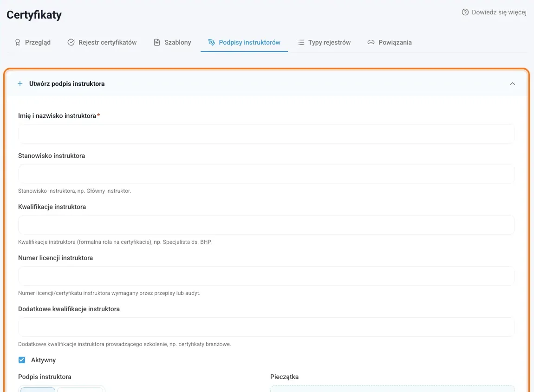
Task: Go to the Szablony tab
Action: [172, 42]
